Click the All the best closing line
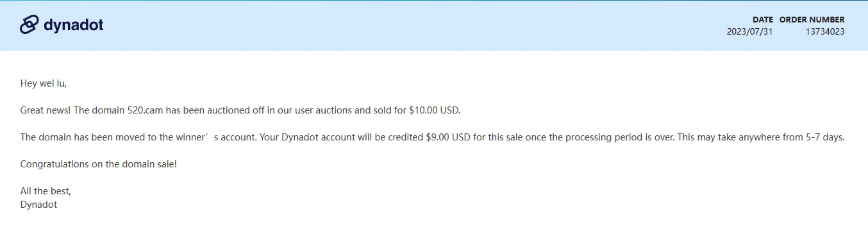Image resolution: width=868 pixels, height=236 pixels. pos(46,191)
